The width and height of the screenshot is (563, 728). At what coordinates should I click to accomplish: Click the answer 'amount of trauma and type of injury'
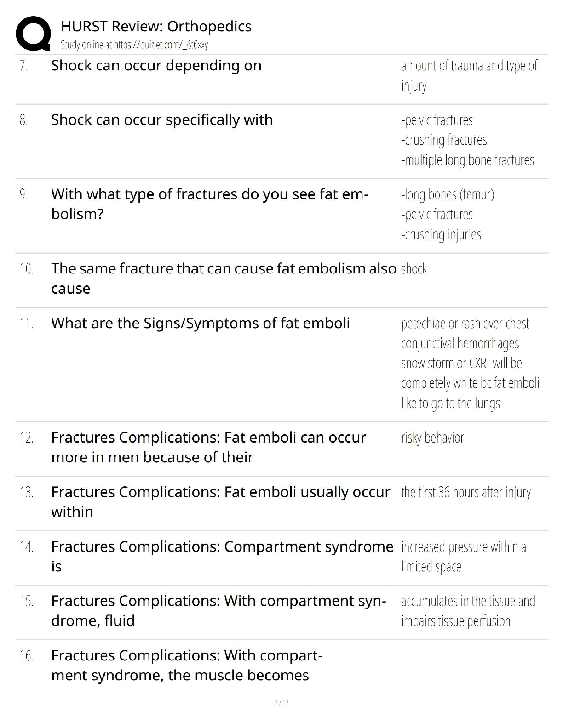[x=469, y=76]
